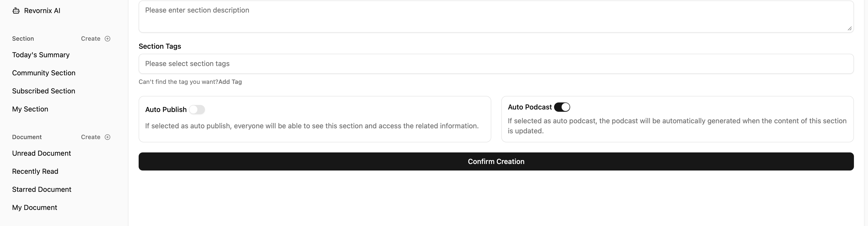The image size is (868, 226).
Task: Click the plus icon beside Section Create
Action: click(107, 39)
